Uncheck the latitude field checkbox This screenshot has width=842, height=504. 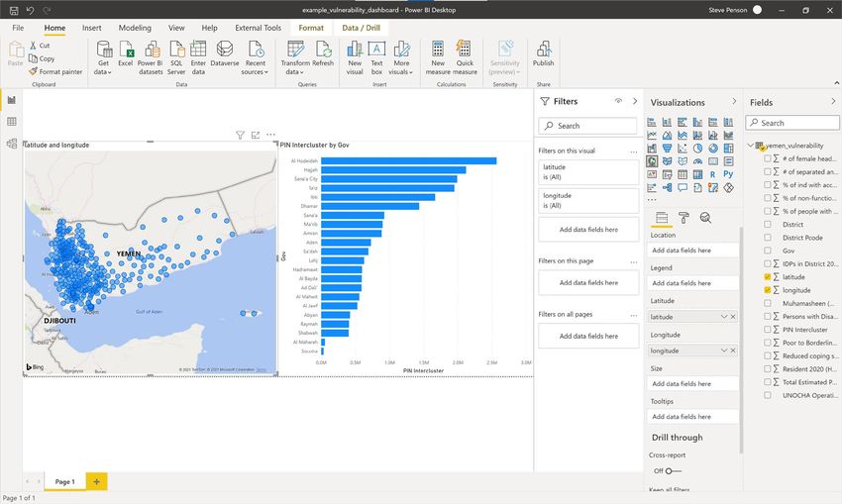[x=768, y=277]
